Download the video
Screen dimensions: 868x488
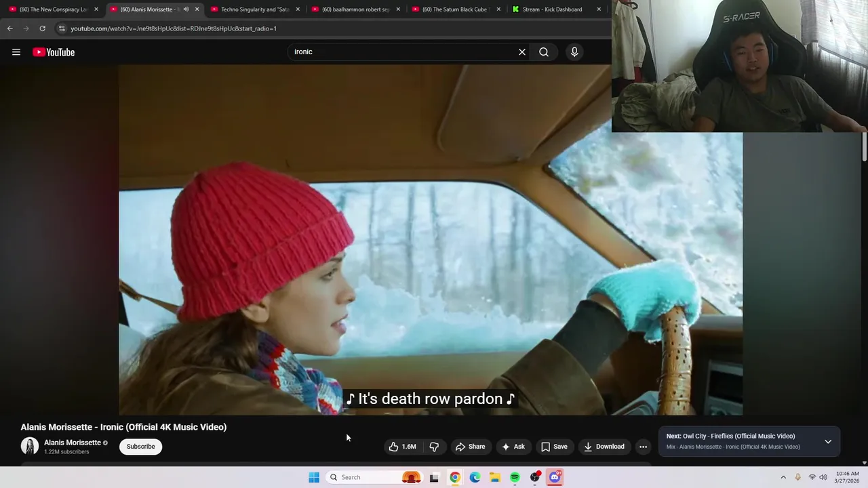604,447
